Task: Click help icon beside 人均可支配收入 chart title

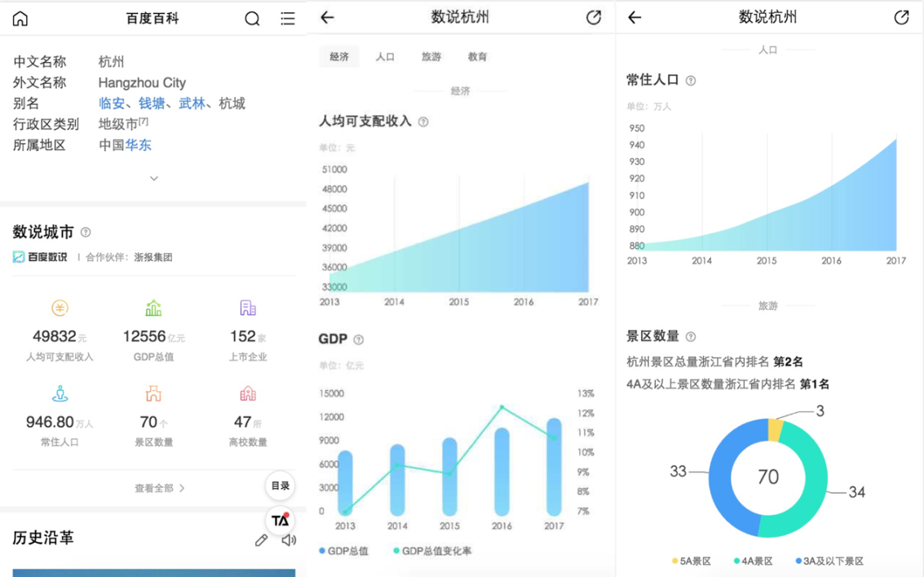Action: click(x=423, y=122)
